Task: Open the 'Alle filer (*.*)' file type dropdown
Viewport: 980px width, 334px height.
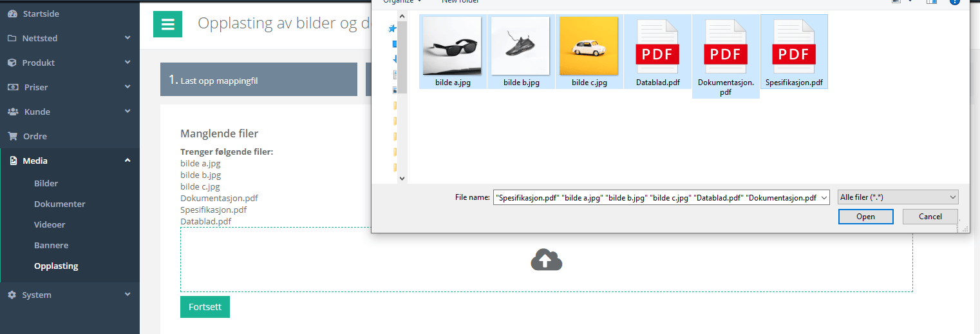Action: click(x=898, y=197)
